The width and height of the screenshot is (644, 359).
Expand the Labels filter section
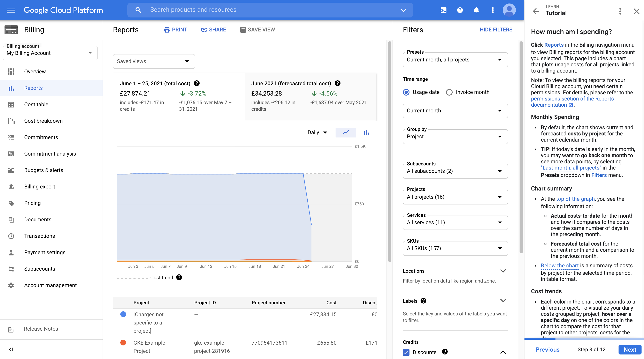[x=503, y=301]
